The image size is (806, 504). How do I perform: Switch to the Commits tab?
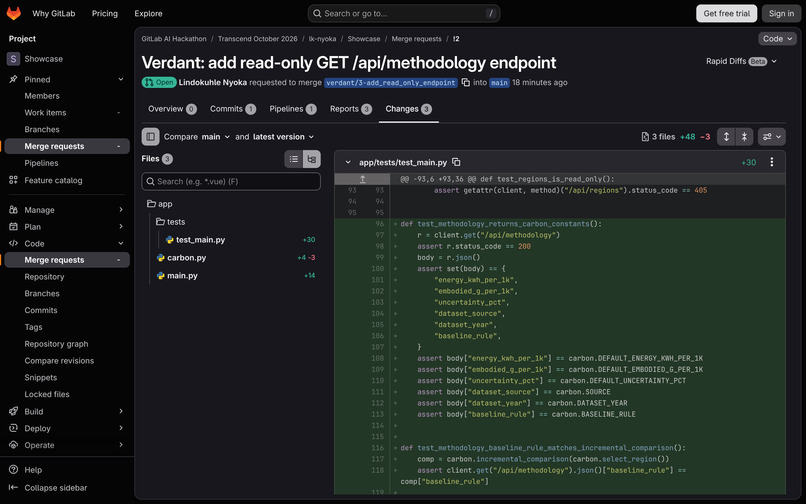click(x=233, y=109)
